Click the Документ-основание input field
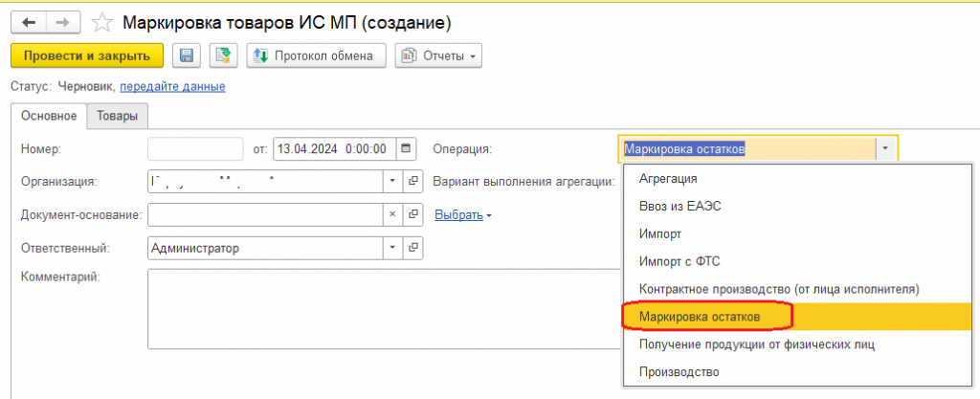 pyautogui.click(x=266, y=214)
